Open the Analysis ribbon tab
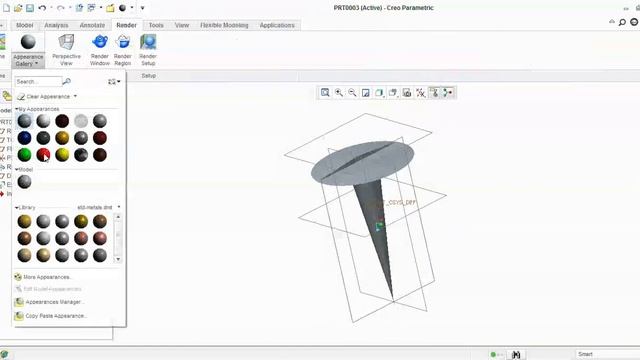Screen dimensions: 640x360 56,25
